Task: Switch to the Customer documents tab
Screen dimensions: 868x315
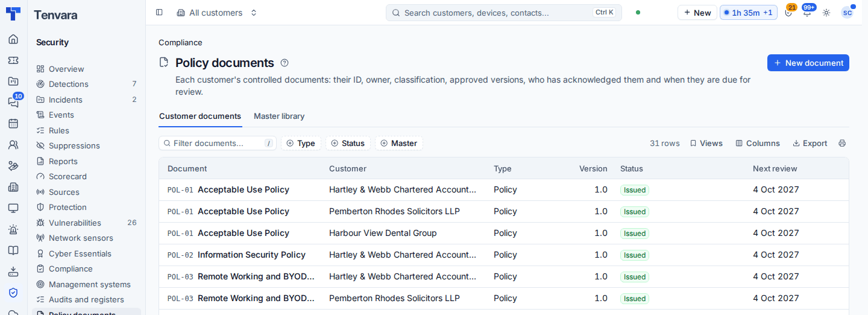Action: click(x=200, y=116)
